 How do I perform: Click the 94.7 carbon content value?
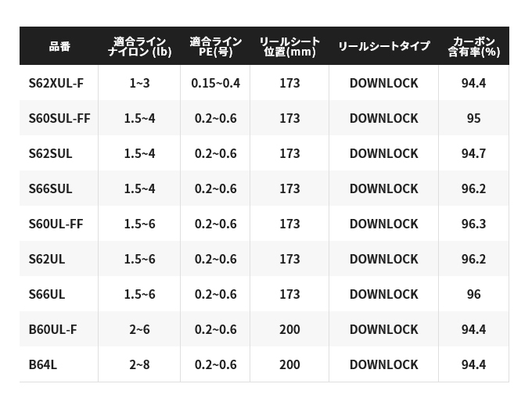(x=473, y=153)
